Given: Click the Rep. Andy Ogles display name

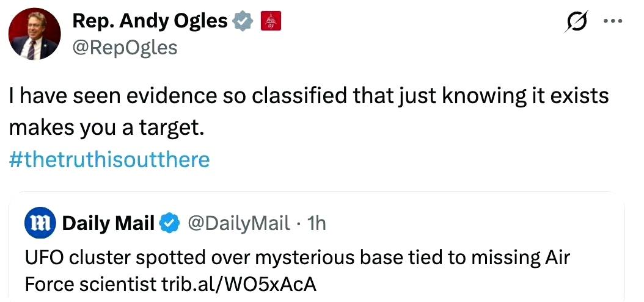Looking at the screenshot, I should coord(150,21).
